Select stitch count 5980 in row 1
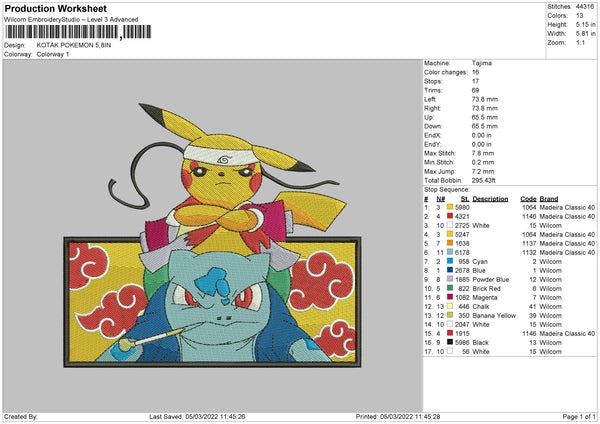Viewport: 600px width, 424px height. click(462, 207)
